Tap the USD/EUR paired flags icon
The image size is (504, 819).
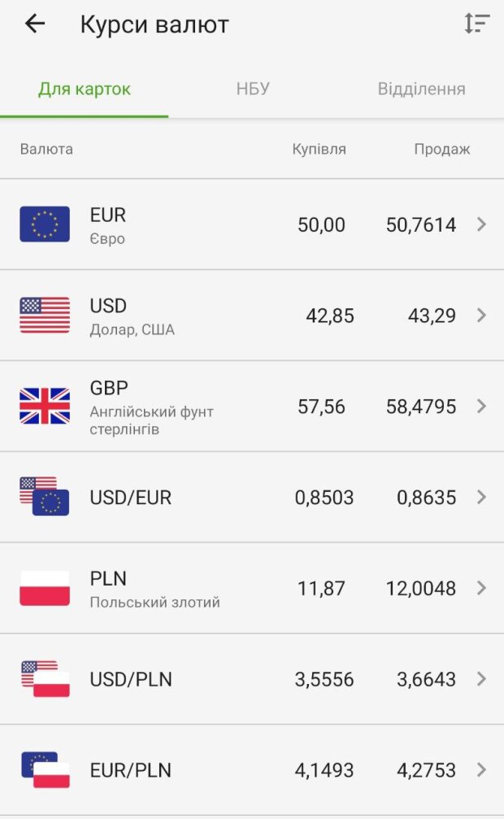(45, 496)
